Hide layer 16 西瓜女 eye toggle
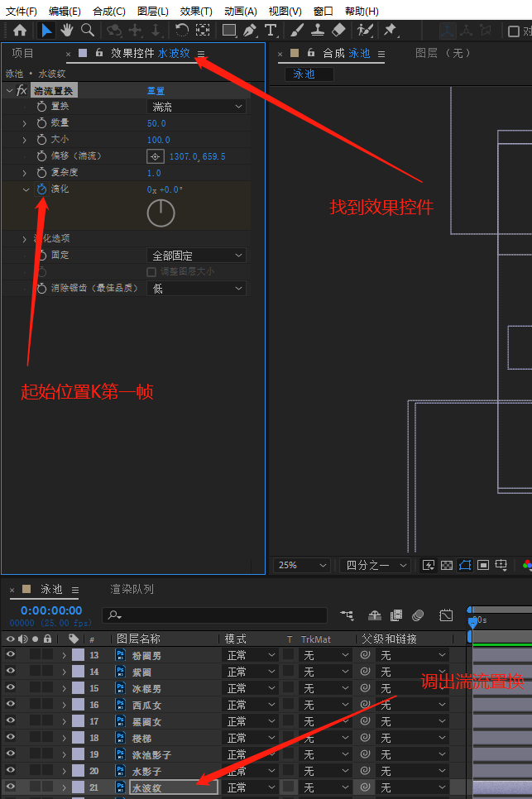 tap(10, 705)
